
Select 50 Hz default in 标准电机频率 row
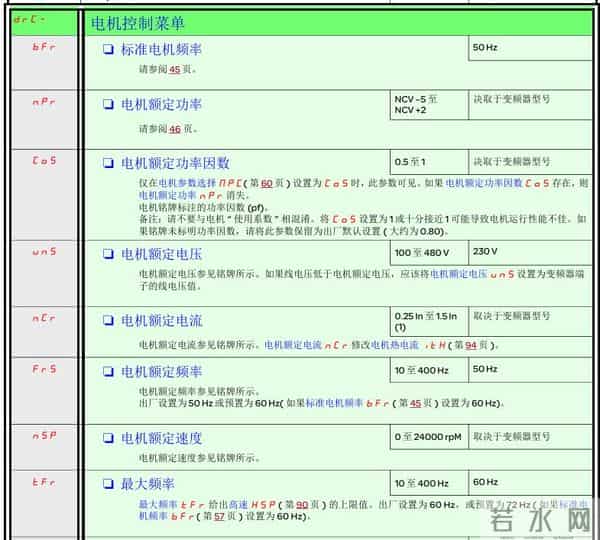click(x=530, y=48)
